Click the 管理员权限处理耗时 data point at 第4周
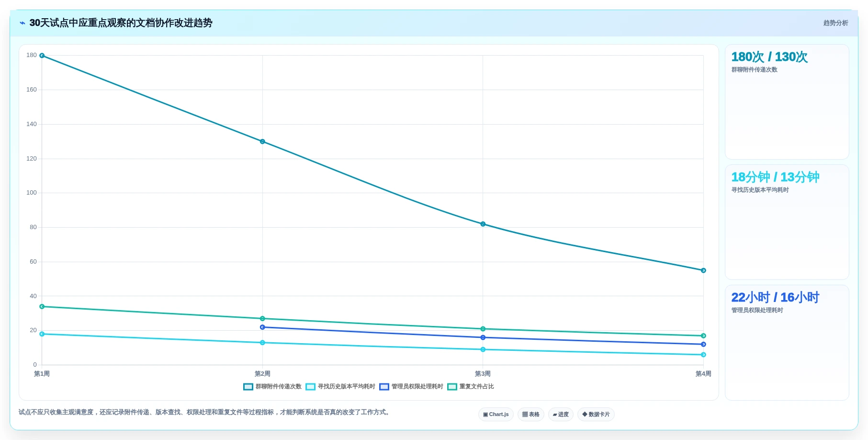Screen dimensions: 868x440 703,344
